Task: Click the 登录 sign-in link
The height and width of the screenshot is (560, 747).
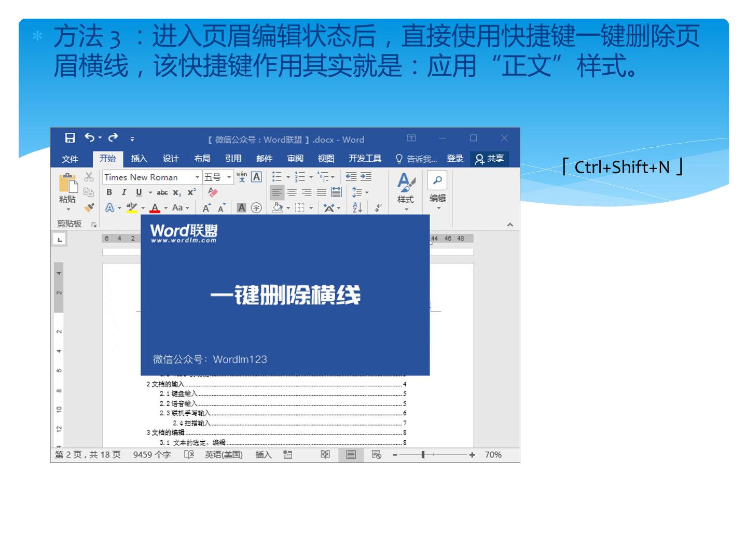Action: click(x=455, y=159)
